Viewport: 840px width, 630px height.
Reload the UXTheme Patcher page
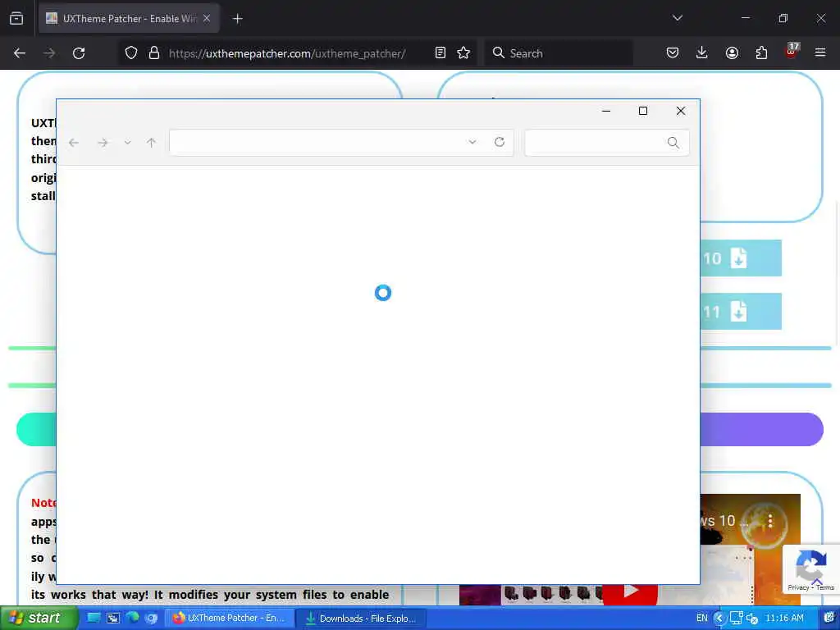[79, 53]
